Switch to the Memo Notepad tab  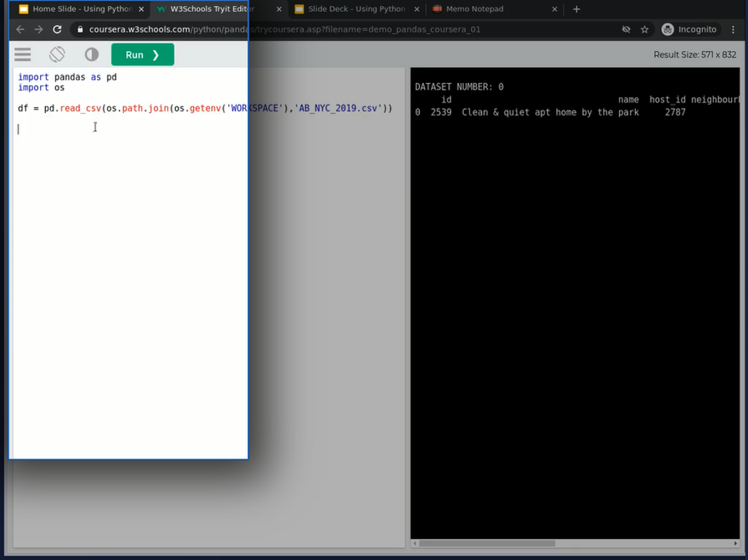pos(494,9)
